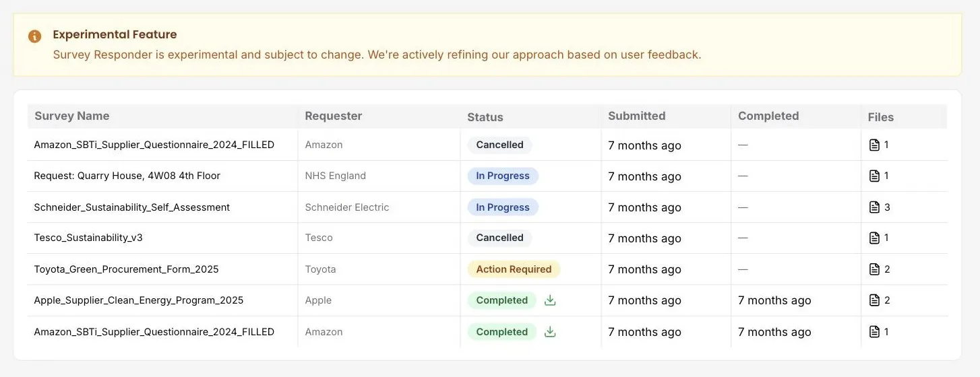Open Toyota_Green_Procurement_Form_2025 survey

(x=126, y=269)
